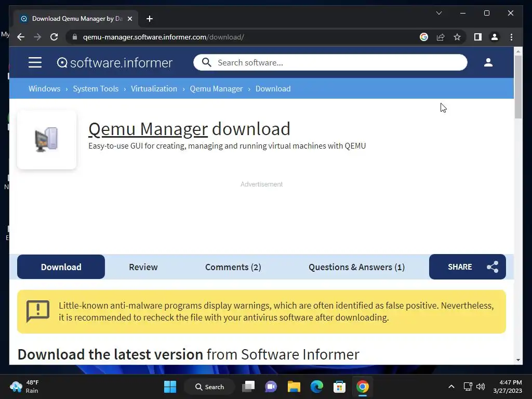Click the share icon in the SHARE button
532x399 pixels.
coord(493,267)
